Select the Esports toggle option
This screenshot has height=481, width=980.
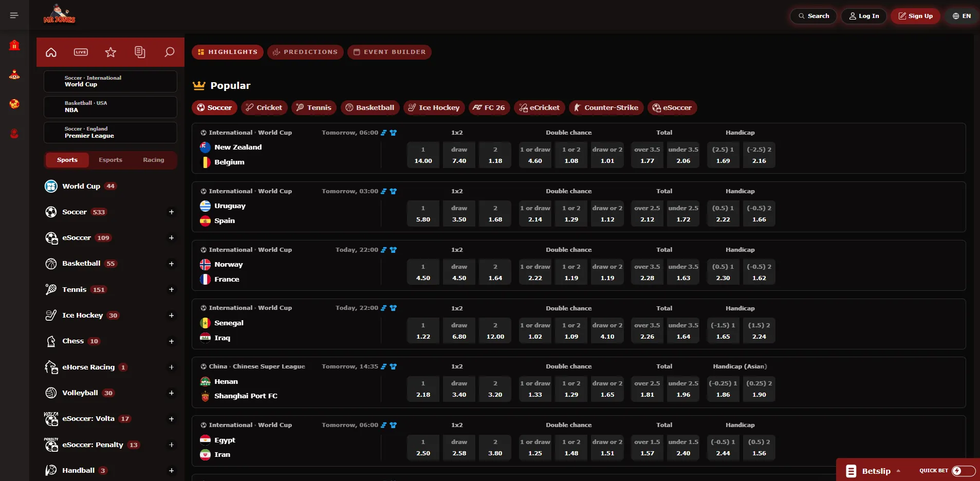click(x=110, y=160)
